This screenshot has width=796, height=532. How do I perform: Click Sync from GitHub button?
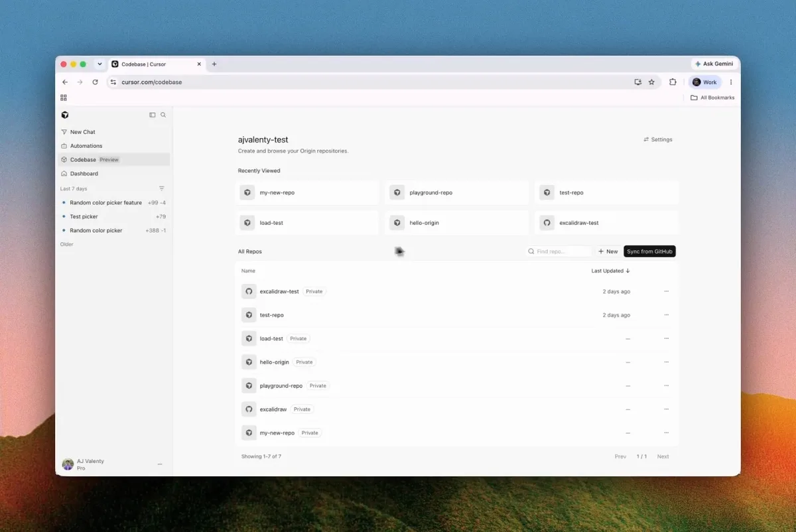tap(650, 251)
